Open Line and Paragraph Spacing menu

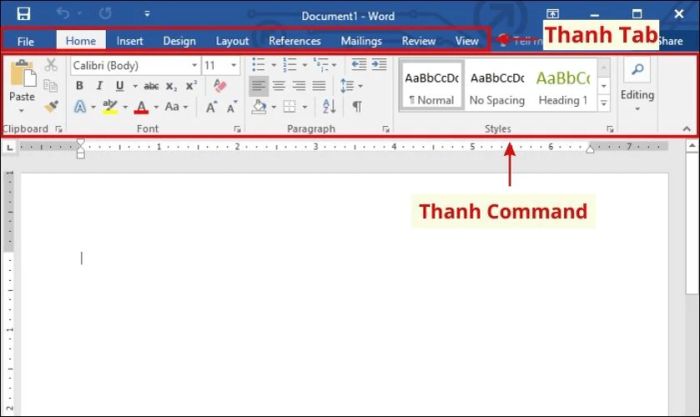(351, 86)
